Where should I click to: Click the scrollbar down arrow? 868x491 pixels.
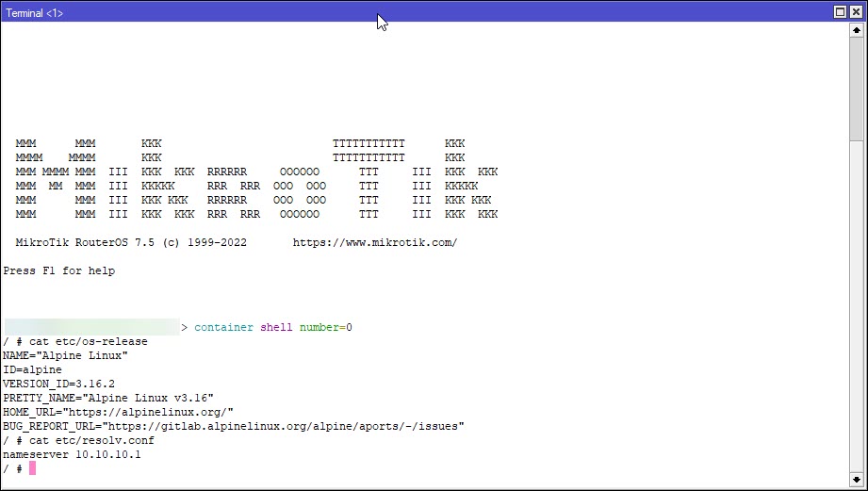(857, 479)
